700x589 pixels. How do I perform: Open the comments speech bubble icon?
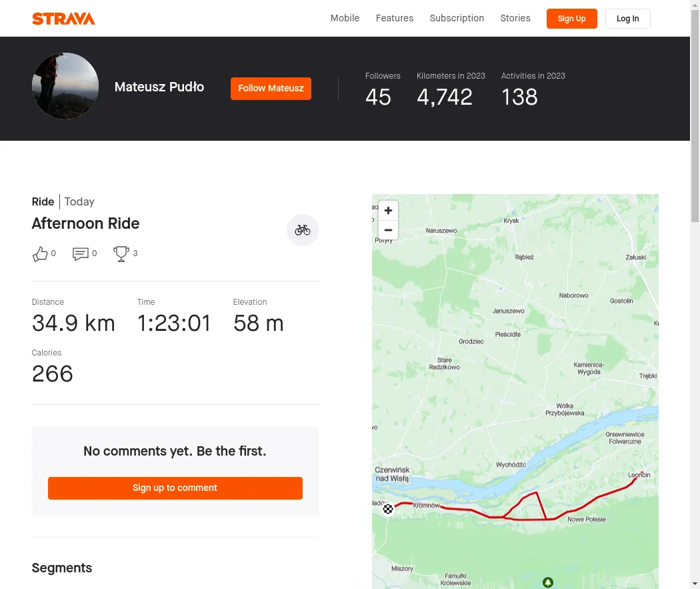point(81,253)
